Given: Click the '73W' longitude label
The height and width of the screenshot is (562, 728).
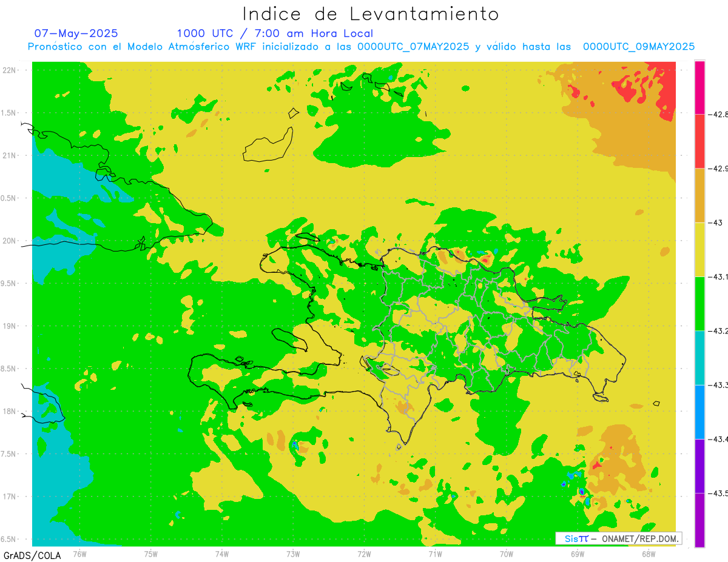Looking at the screenshot, I should point(293,554).
